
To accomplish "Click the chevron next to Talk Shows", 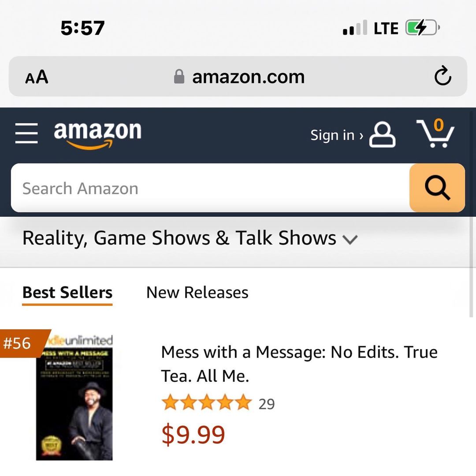I will coord(350,239).
